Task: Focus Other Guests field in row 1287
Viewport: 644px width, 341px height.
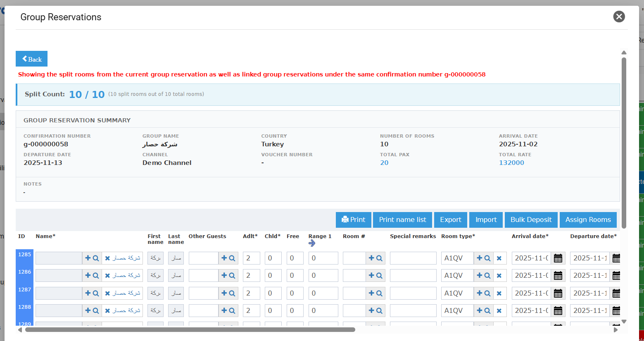Action: tap(204, 293)
